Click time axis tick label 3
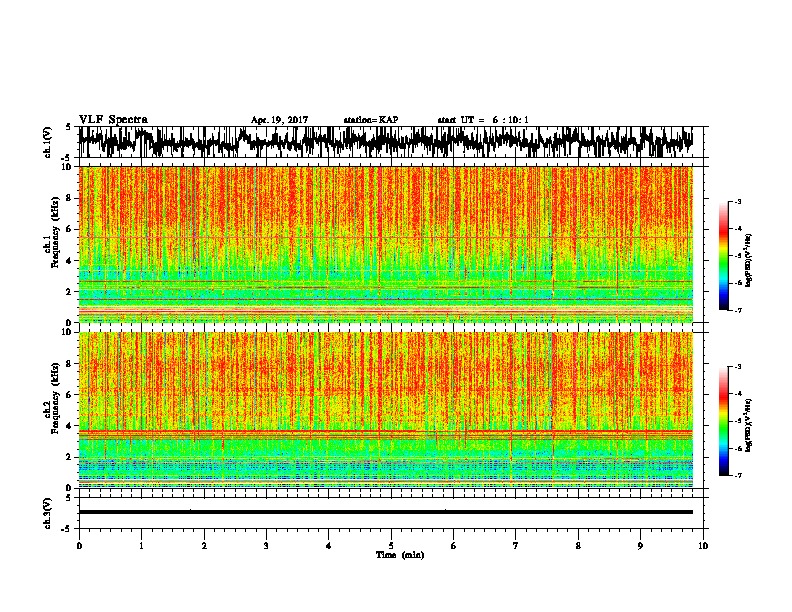This screenshot has height=612, width=792. pos(266,546)
